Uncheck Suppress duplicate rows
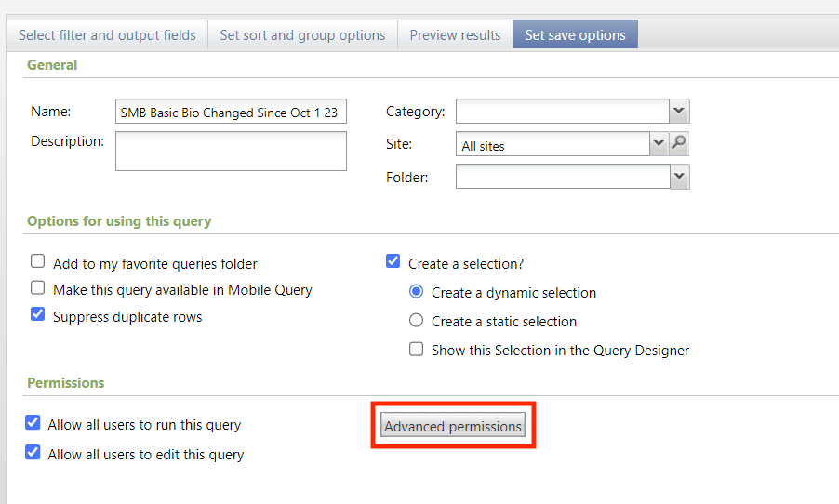Screen dimensions: 839x504 pyautogui.click(x=37, y=314)
